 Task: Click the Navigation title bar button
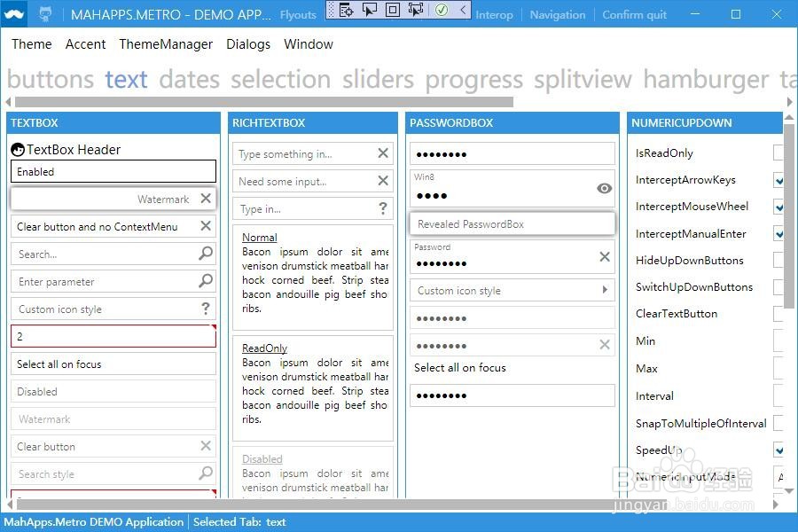pyautogui.click(x=558, y=15)
